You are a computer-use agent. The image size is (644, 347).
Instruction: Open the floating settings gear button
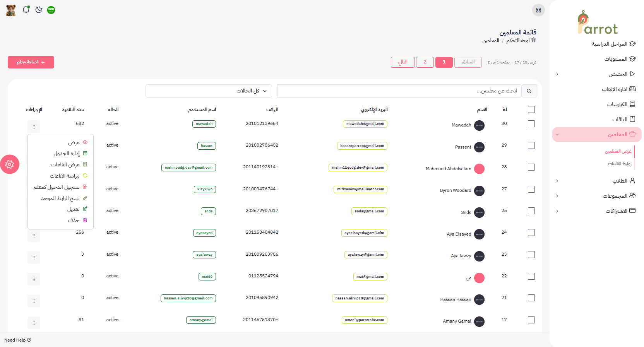[x=10, y=164]
